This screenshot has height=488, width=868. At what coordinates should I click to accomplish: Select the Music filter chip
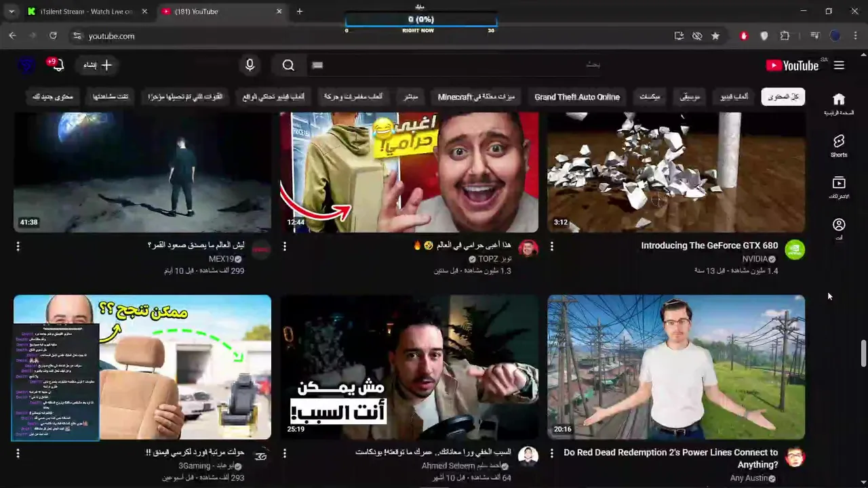690,97
